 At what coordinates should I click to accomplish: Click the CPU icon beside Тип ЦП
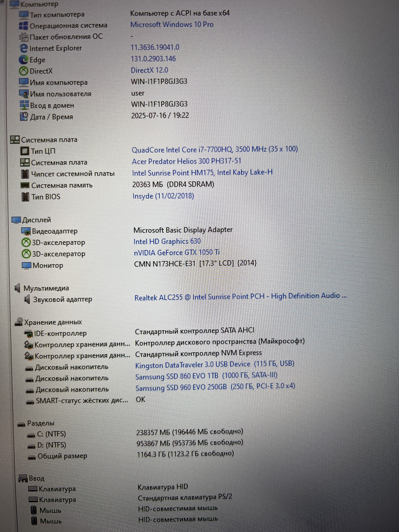click(x=25, y=151)
